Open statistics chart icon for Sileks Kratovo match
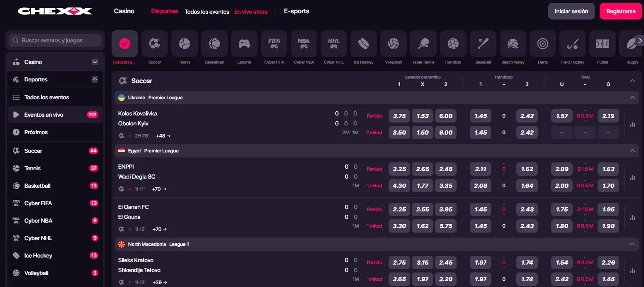The height and width of the screenshot is (287, 644). pyautogui.click(x=632, y=270)
